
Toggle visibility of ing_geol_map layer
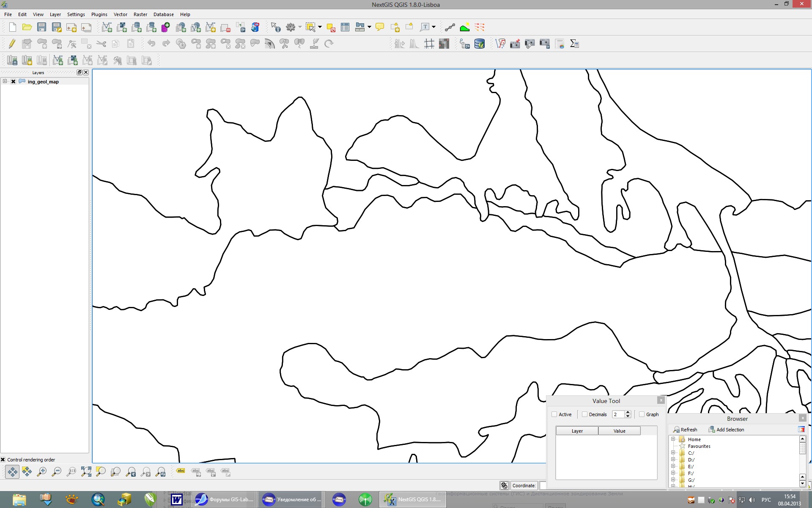pyautogui.click(x=14, y=82)
